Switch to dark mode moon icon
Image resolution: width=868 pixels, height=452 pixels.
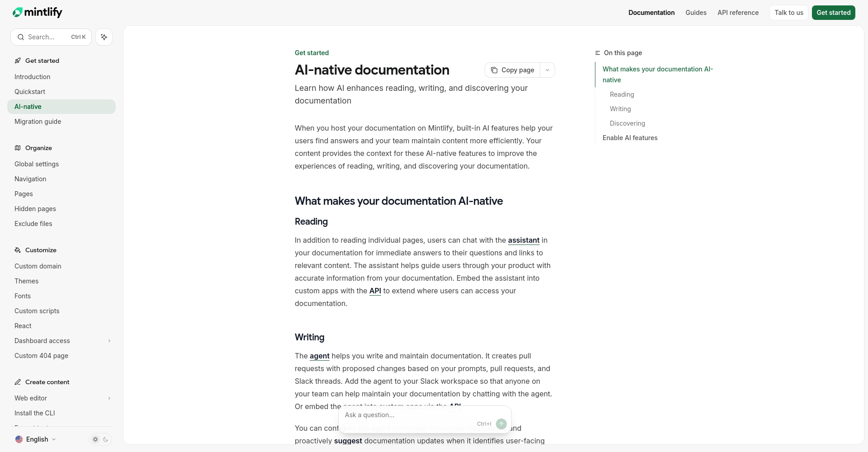coord(106,439)
